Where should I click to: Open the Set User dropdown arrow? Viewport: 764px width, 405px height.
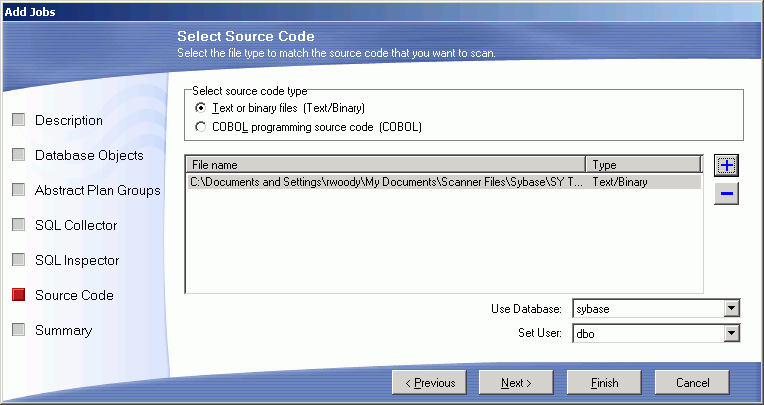[x=732, y=333]
